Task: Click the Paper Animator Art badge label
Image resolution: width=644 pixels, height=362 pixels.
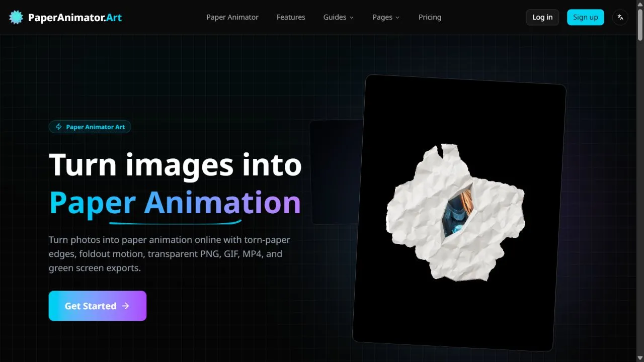Action: tap(96, 127)
